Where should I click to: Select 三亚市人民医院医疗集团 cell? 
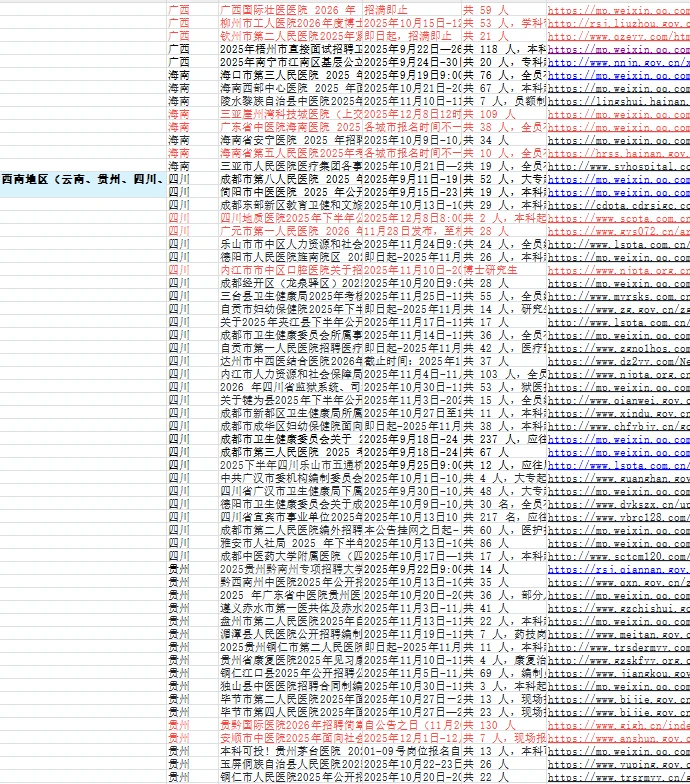pos(291,166)
